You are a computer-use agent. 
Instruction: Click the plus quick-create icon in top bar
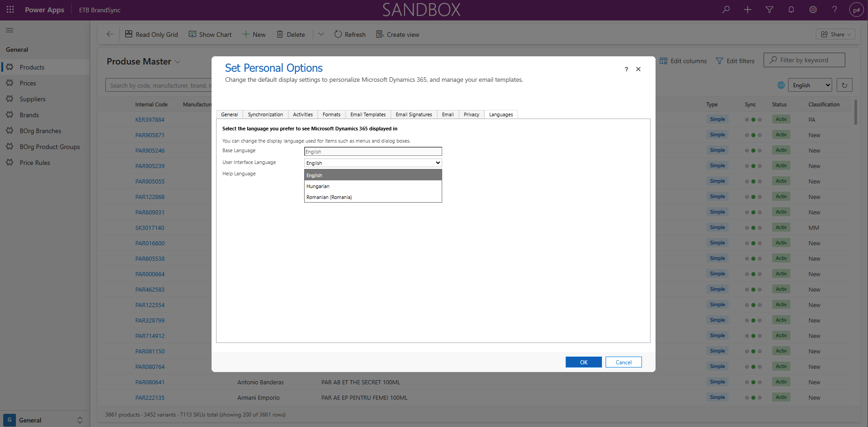[x=748, y=10]
